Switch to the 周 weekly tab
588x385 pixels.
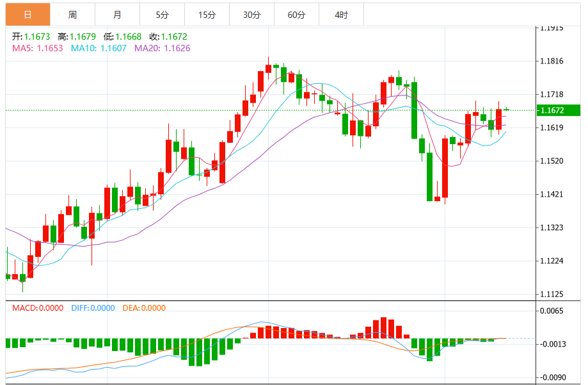click(72, 14)
